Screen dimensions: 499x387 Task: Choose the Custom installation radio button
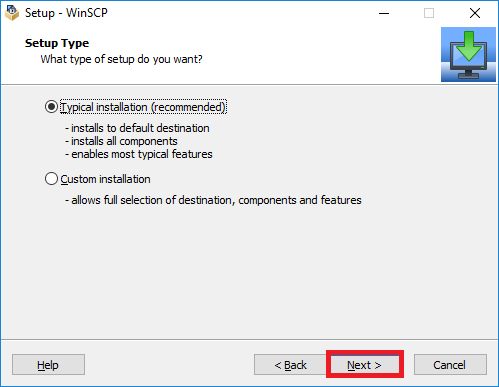[x=51, y=179]
